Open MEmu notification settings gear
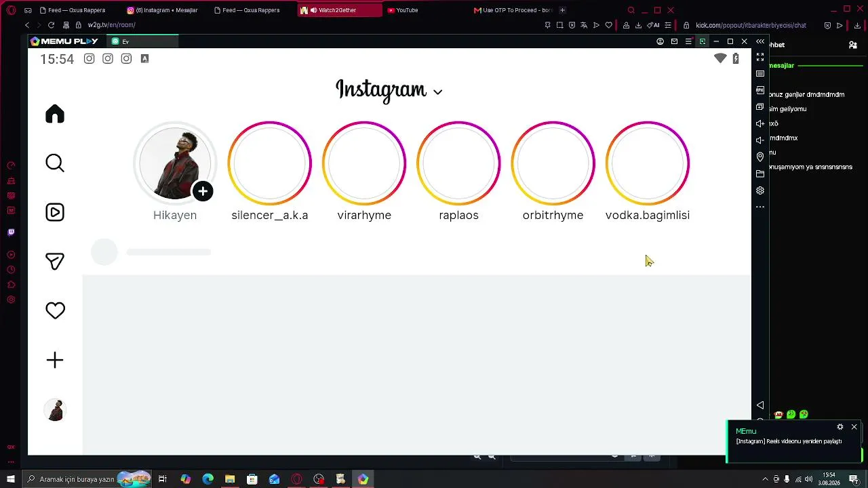The image size is (868, 488). coord(840,427)
